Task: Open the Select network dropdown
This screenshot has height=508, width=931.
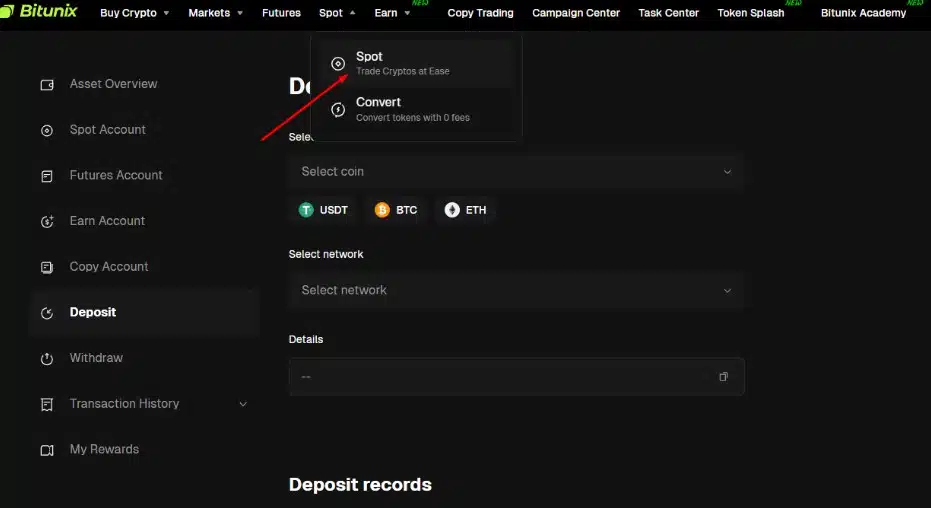Action: click(x=516, y=290)
